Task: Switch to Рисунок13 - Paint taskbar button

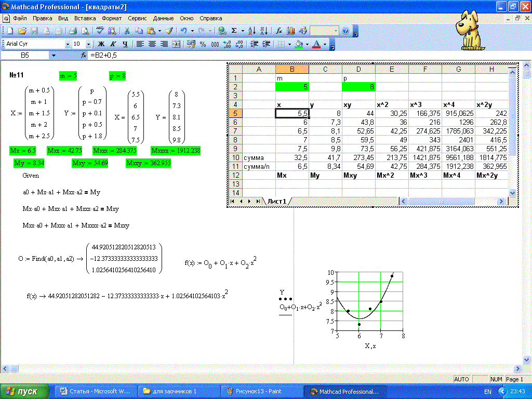Action: click(261, 391)
